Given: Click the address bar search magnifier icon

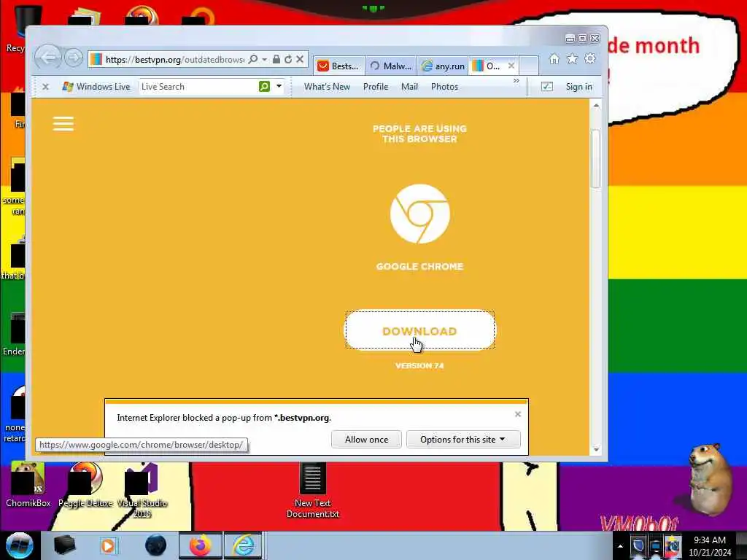Looking at the screenshot, I should click(253, 60).
